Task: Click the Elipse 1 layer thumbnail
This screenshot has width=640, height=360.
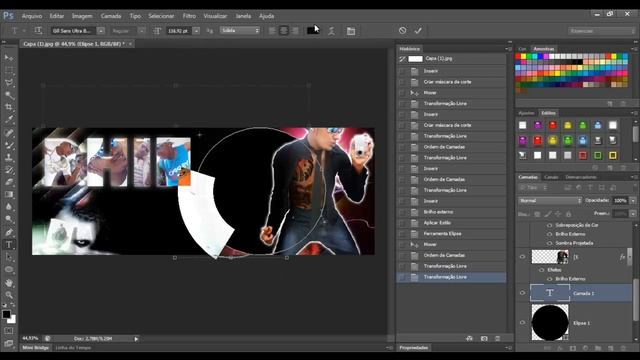Action: 550,322
